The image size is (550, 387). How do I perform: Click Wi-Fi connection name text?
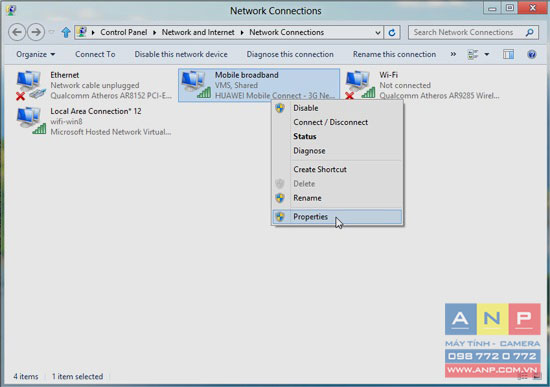[x=388, y=75]
